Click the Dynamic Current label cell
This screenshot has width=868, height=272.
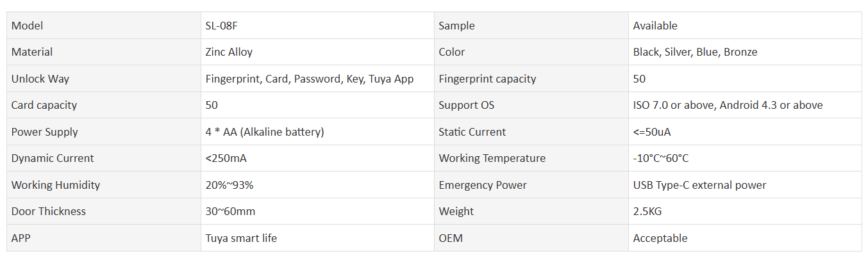click(104, 158)
